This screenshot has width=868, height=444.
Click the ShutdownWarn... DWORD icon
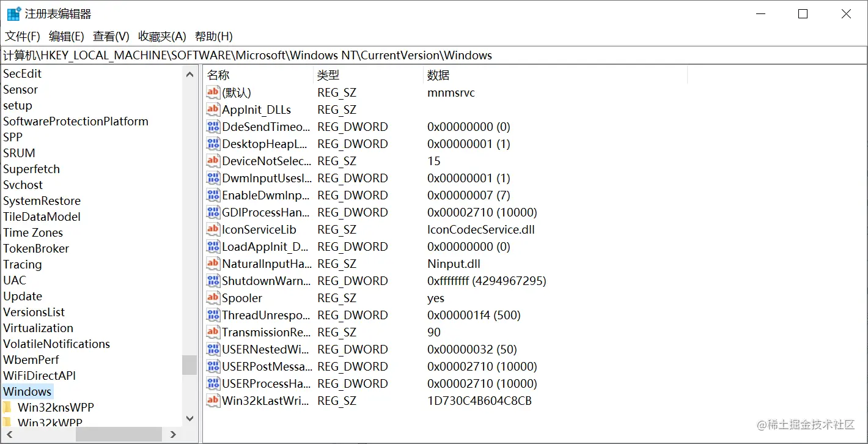click(x=213, y=281)
